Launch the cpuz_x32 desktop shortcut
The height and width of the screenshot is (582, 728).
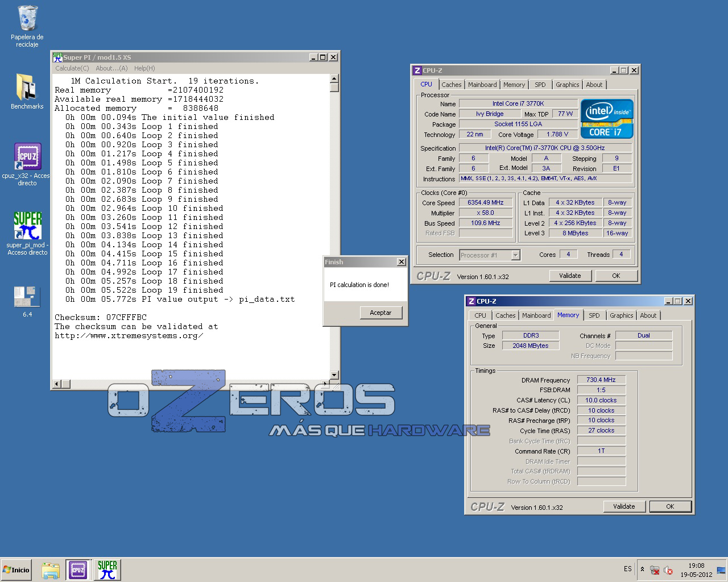coord(27,164)
